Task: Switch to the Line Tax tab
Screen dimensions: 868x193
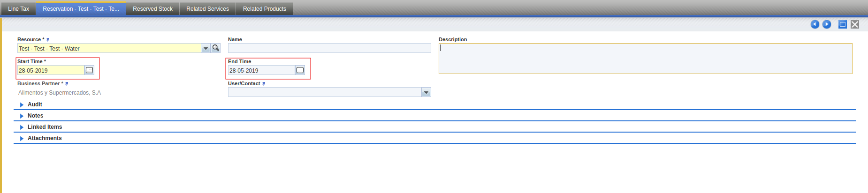Action: tap(18, 9)
